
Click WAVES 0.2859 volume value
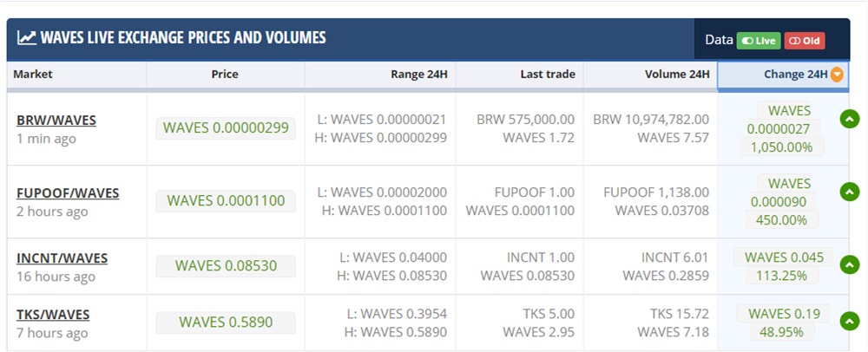pyautogui.click(x=666, y=277)
